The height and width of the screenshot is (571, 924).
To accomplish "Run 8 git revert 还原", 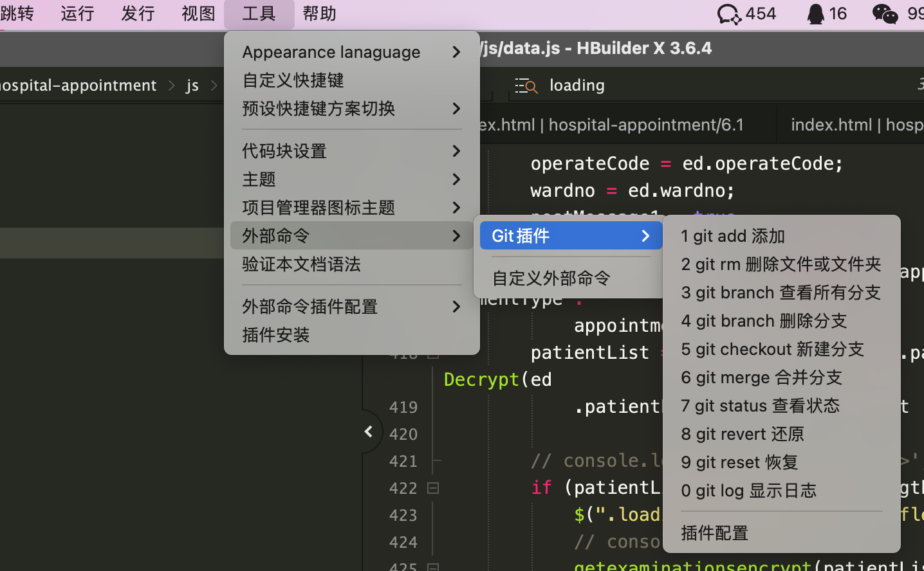I will [782, 434].
